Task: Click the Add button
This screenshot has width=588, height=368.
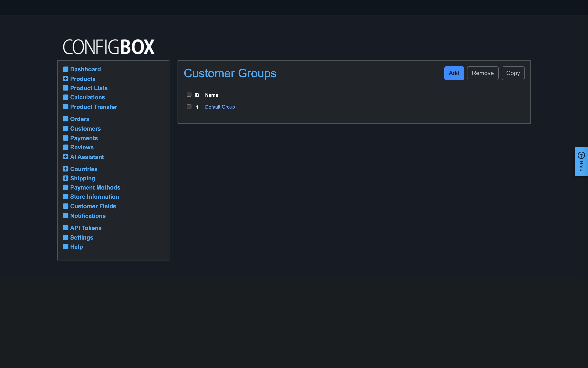Action: 454,73
